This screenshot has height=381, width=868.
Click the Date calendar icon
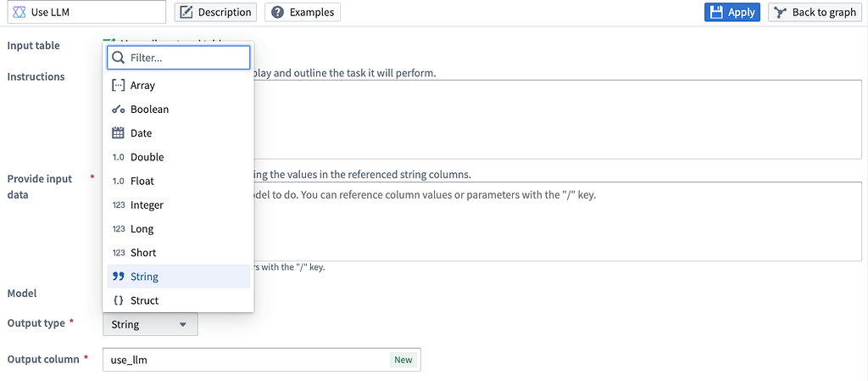(x=119, y=133)
